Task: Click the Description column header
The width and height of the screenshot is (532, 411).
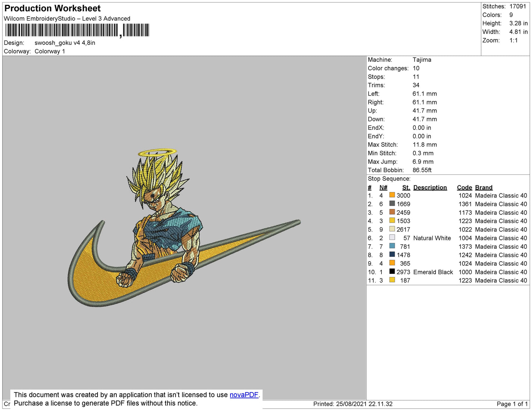Action: click(x=430, y=187)
